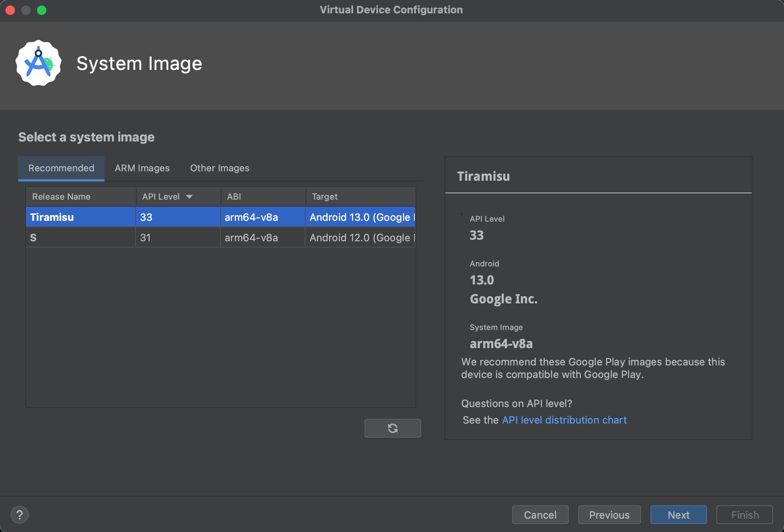Switch to the Recommended tab
This screenshot has height=532, width=784.
click(61, 168)
